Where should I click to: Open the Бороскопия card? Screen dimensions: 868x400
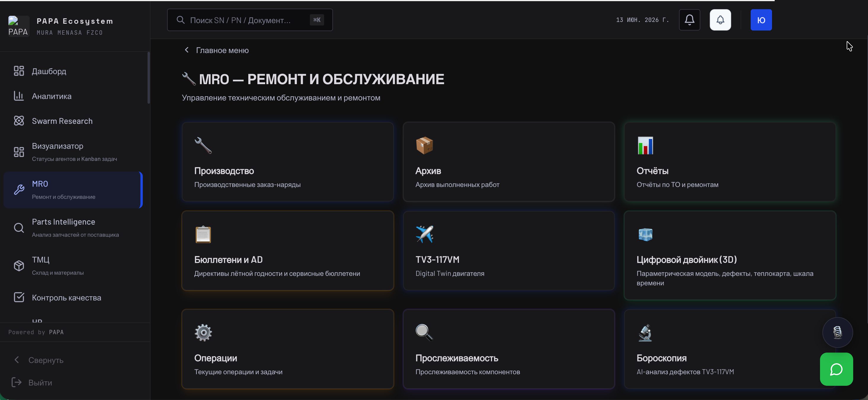click(x=730, y=349)
